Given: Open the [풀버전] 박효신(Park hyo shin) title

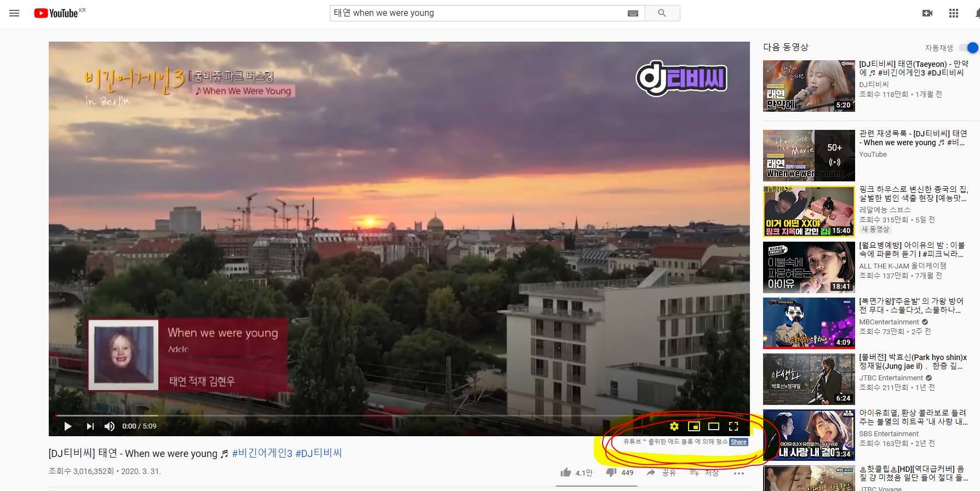Looking at the screenshot, I should pyautogui.click(x=913, y=362).
